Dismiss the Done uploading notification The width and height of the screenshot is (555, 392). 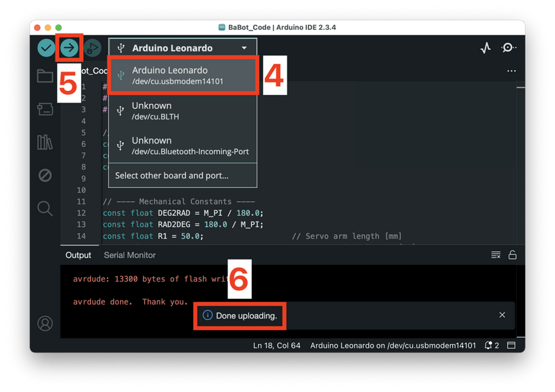(502, 315)
